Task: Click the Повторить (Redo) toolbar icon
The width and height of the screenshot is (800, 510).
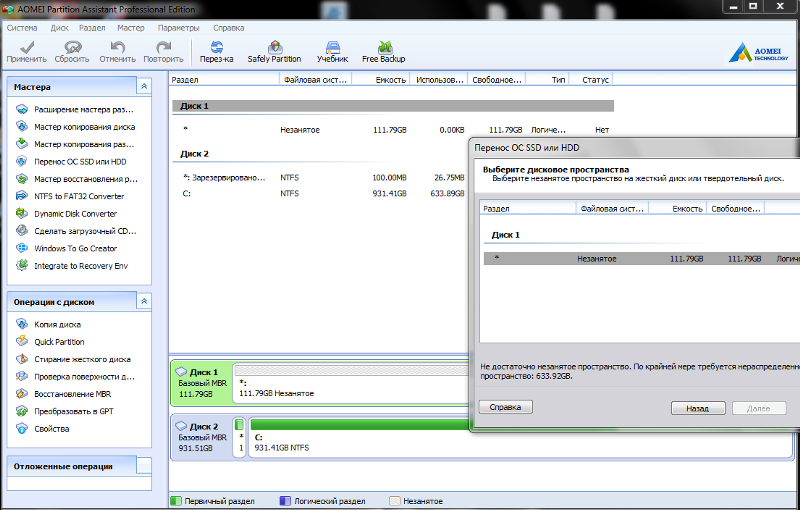Action: (x=163, y=52)
